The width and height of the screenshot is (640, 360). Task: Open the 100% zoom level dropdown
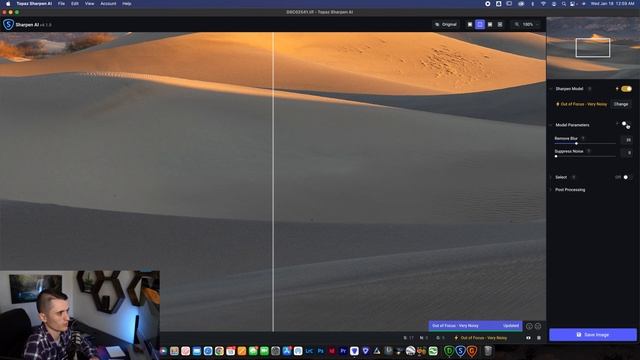(x=527, y=24)
